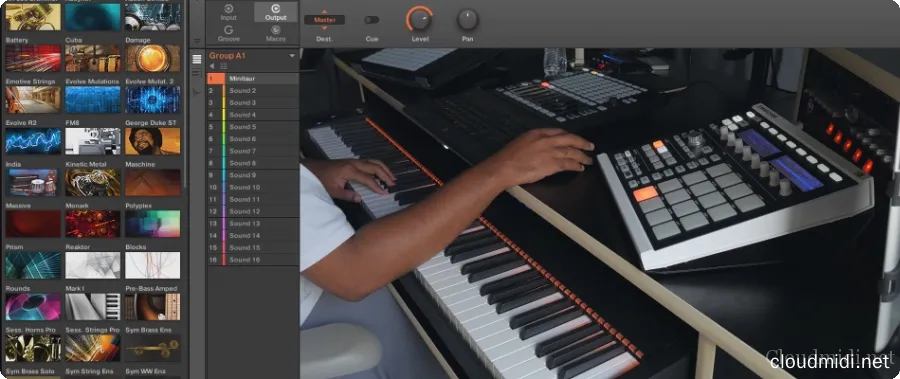Choose the Damage product thumbnail
The width and height of the screenshot is (900, 379).
[153, 59]
